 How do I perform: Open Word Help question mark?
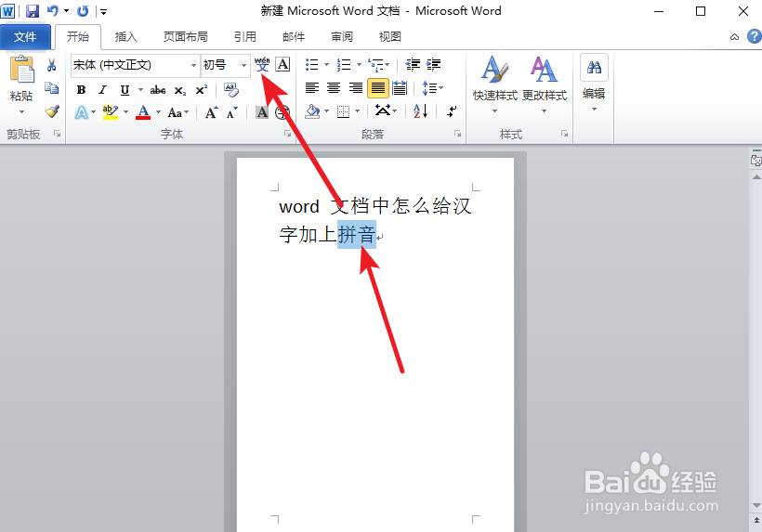point(755,36)
